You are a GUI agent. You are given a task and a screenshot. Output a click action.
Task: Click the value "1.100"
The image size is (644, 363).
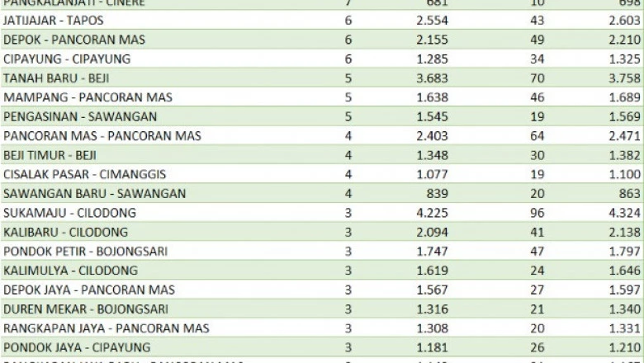click(x=625, y=174)
